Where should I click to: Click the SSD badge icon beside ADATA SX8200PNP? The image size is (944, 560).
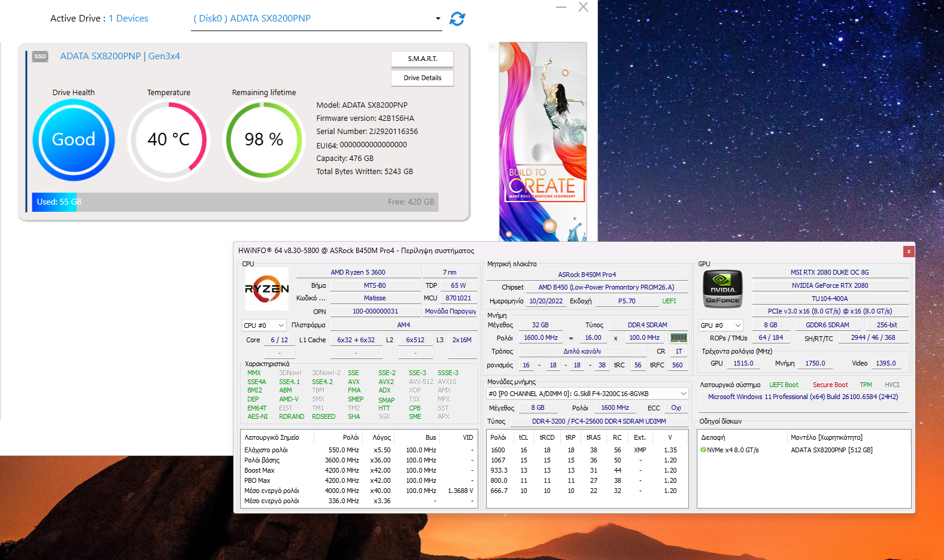point(40,57)
